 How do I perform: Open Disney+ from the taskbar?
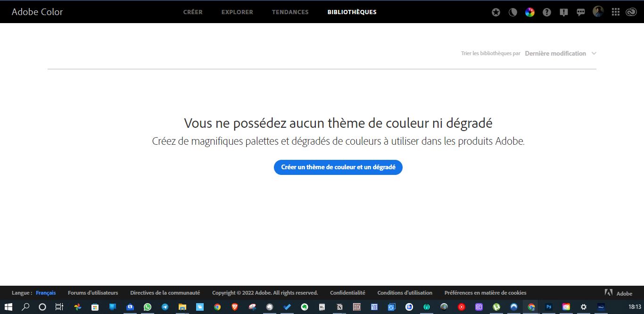(601, 306)
